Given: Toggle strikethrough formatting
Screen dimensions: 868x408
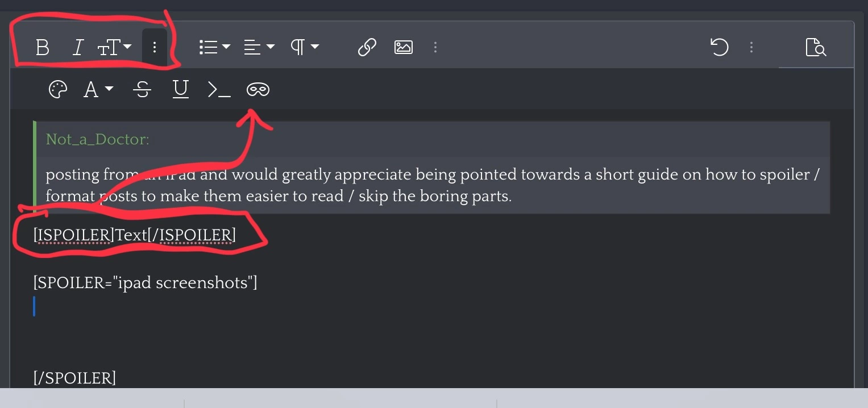Looking at the screenshot, I should point(142,89).
